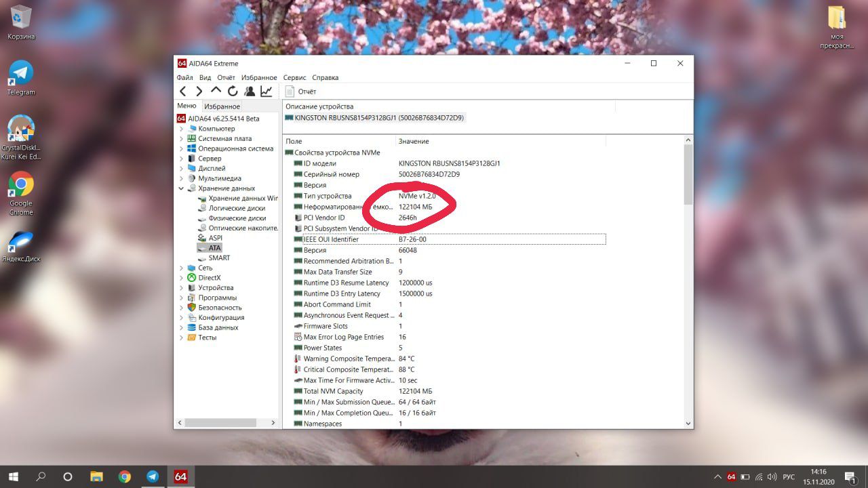Viewport: 868px width, 488px height.
Task: Click the Critical Composite Temperature thermometer icon
Action: click(298, 369)
